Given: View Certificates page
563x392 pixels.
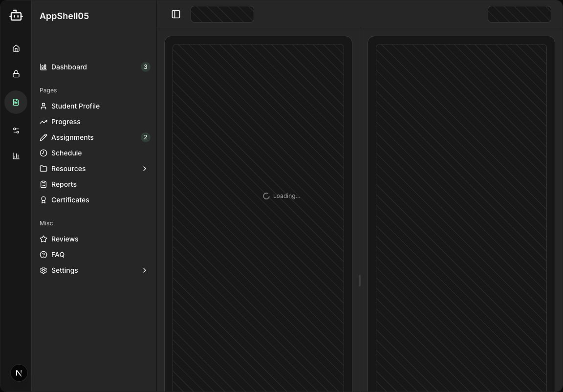Looking at the screenshot, I should tap(70, 200).
